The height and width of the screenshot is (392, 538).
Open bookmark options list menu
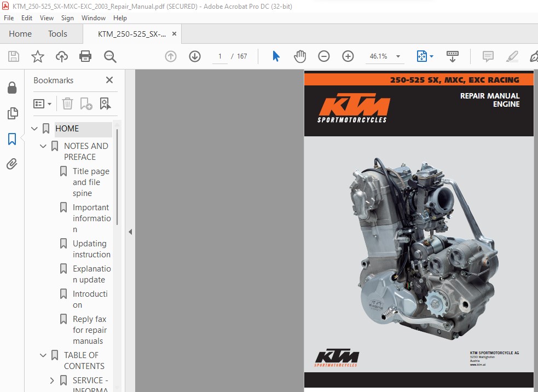coord(42,103)
